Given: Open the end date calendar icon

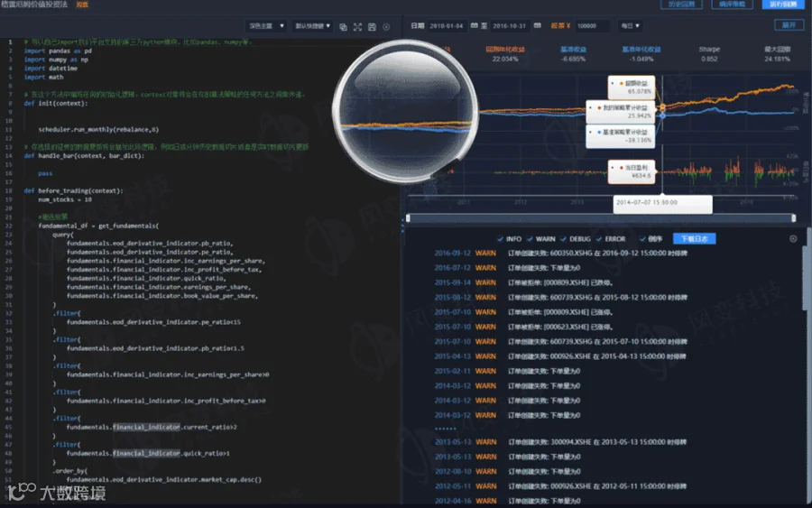Looking at the screenshot, I should pos(537,25).
